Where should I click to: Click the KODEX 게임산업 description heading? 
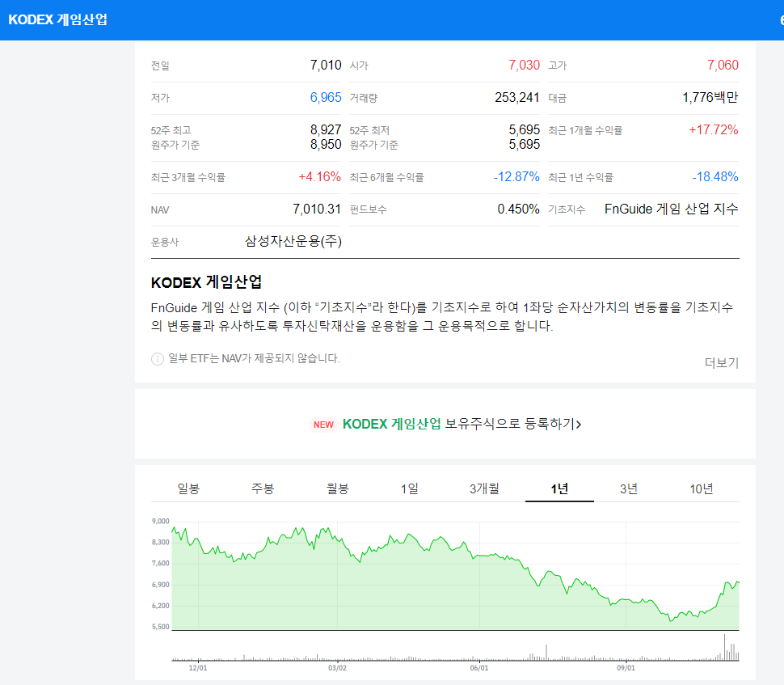point(206,282)
